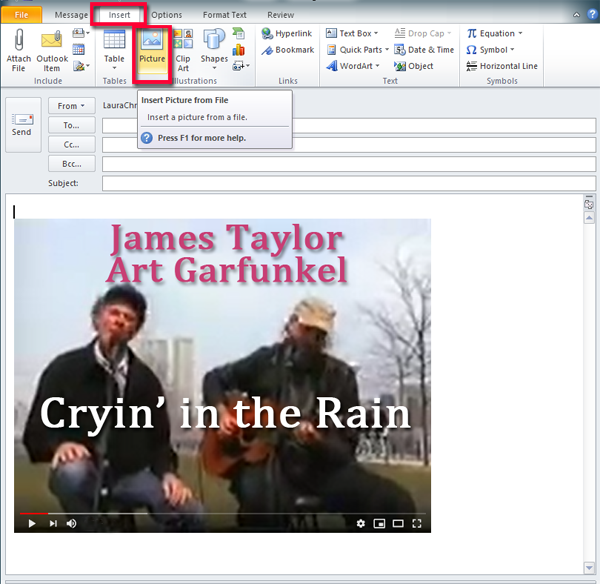Click into the Cc recipients field
Viewport: 600px width, 584px height.
(349, 145)
